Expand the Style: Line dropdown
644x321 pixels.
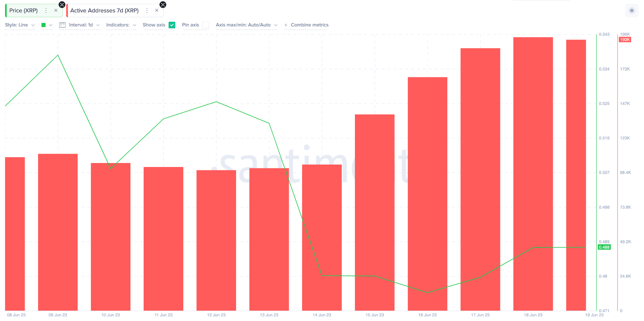(20, 25)
